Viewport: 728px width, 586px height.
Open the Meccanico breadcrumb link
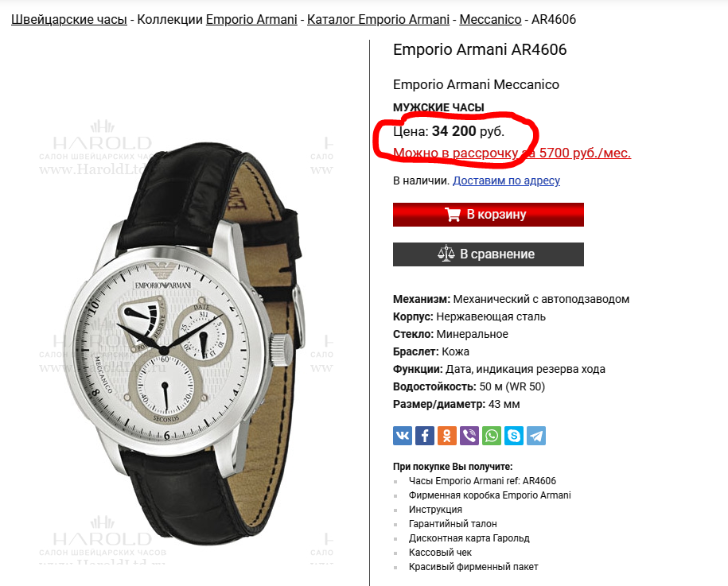pos(490,20)
